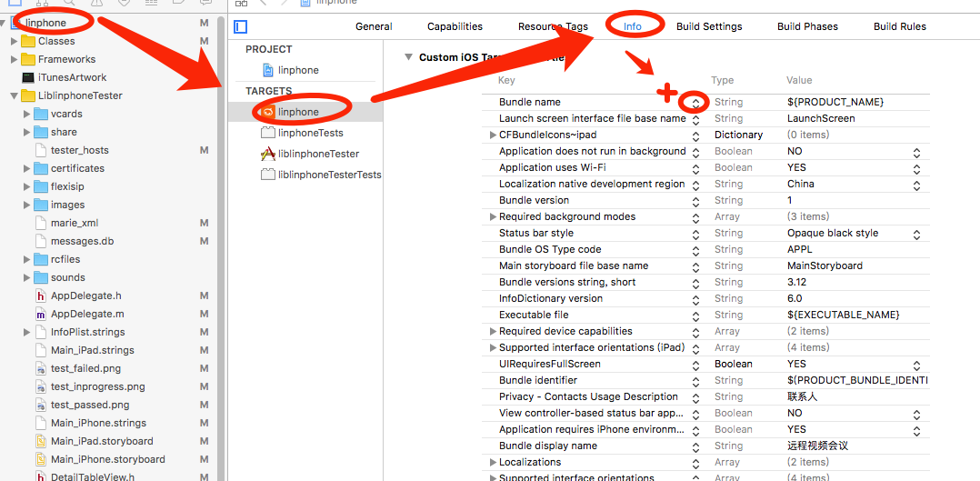The width and height of the screenshot is (980, 481).
Task: Click the iTunesArtwork image icon
Action: (27, 77)
